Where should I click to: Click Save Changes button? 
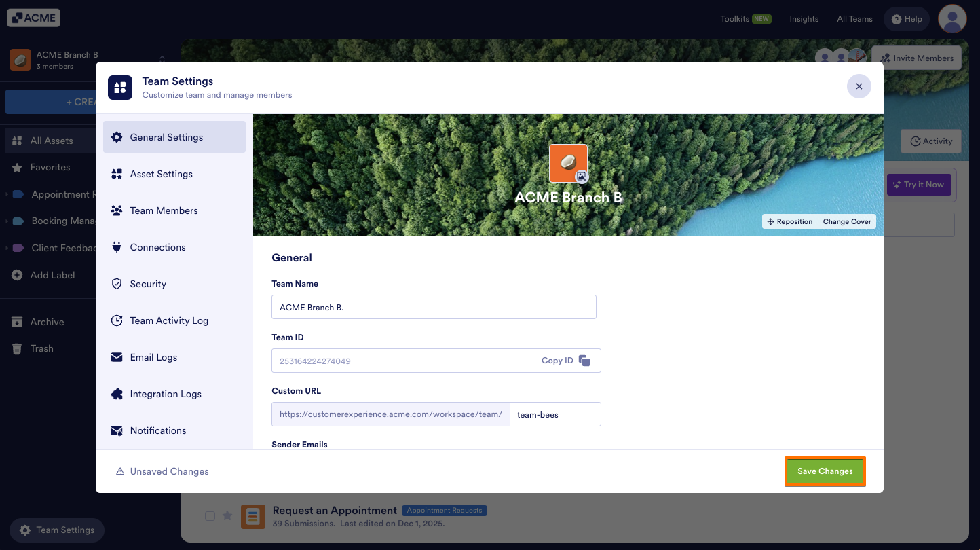click(825, 471)
